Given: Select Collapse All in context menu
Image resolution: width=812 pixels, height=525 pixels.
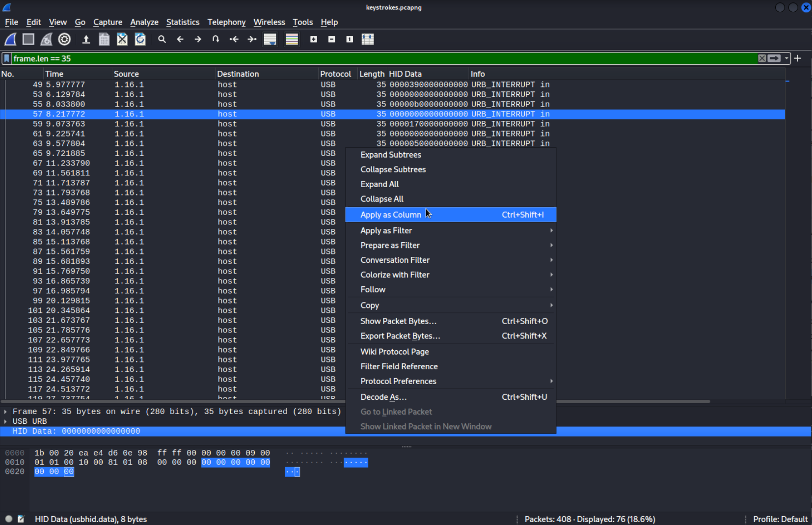Looking at the screenshot, I should tap(451, 199).
